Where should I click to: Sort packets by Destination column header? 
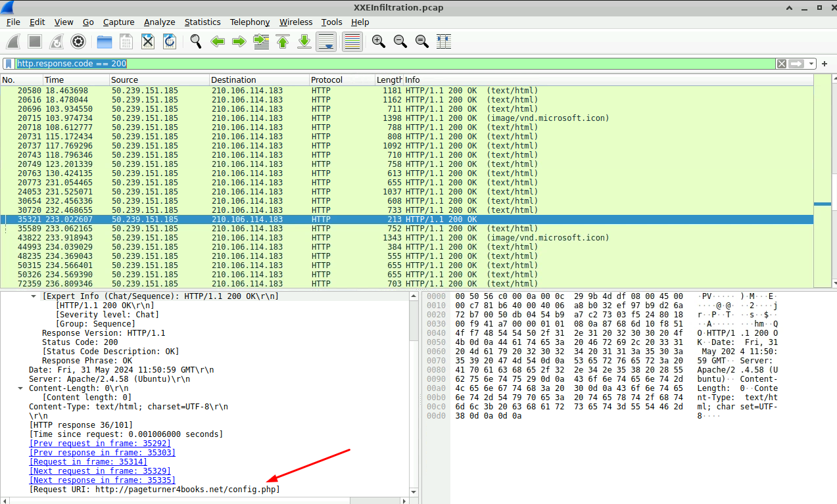(259, 80)
